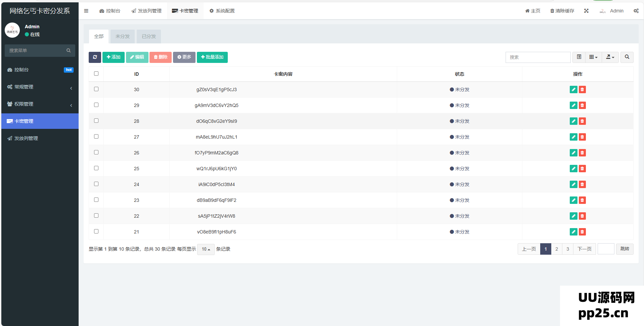
Task: Open the columns grid dropdown
Action: coord(593,57)
